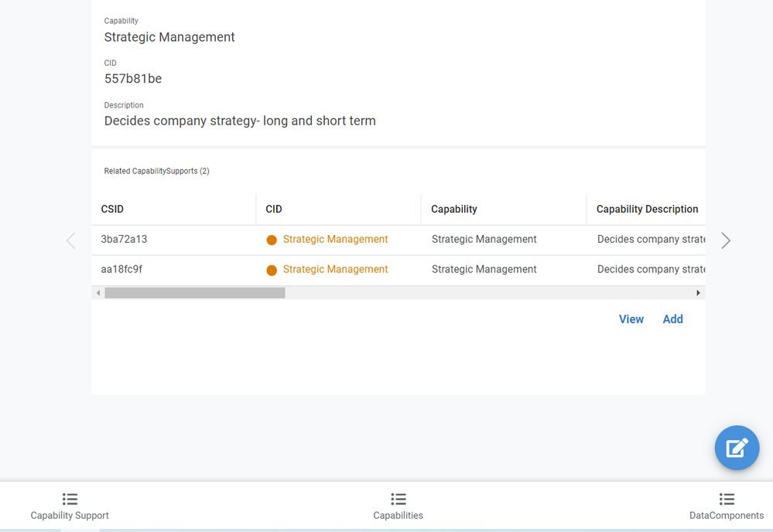Click the orange dot in row 3ba72a13
Image resolution: width=773 pixels, height=532 pixels.
pyautogui.click(x=272, y=240)
